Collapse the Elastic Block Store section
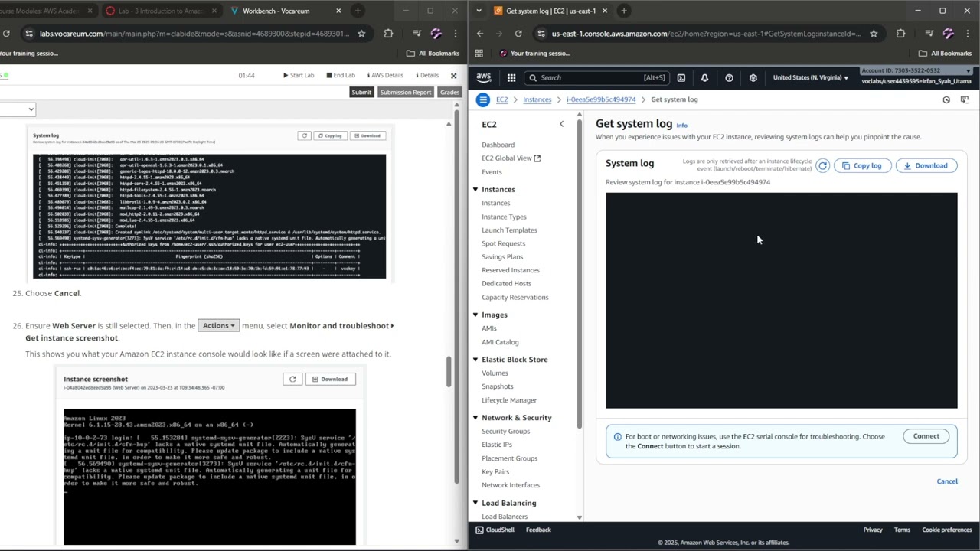The width and height of the screenshot is (980, 551). [475, 360]
